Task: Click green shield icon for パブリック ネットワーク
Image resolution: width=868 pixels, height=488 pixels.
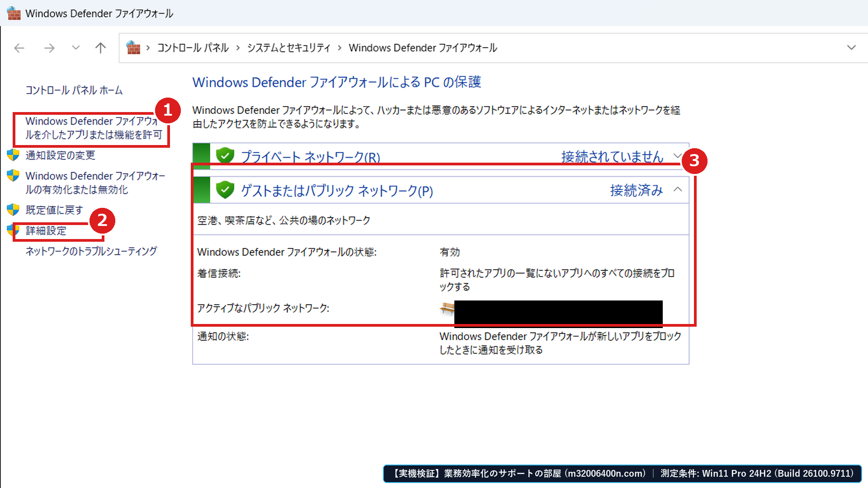Action: click(225, 190)
